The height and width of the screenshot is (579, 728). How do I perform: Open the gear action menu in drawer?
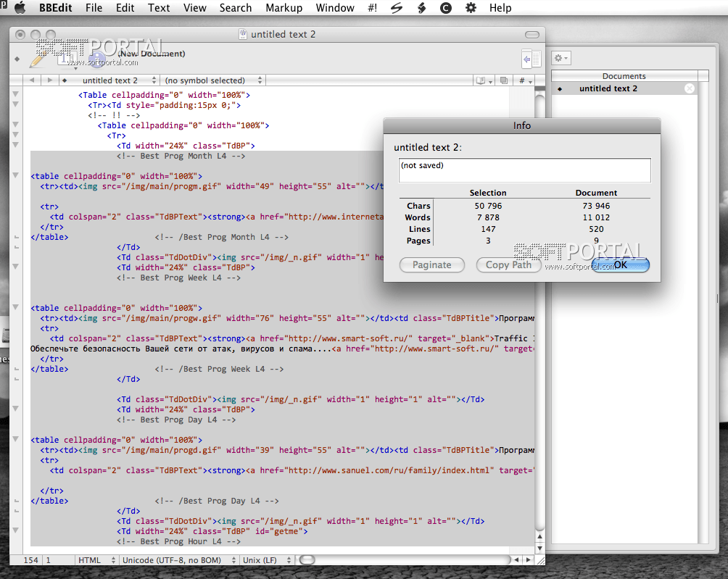(561, 58)
